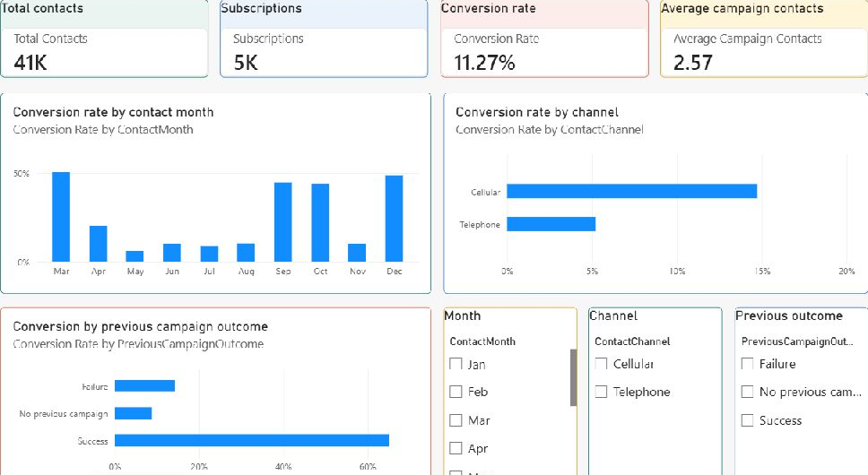Click the Previous outcome slicer title
Image resolution: width=868 pixels, height=475 pixels.
tap(789, 315)
